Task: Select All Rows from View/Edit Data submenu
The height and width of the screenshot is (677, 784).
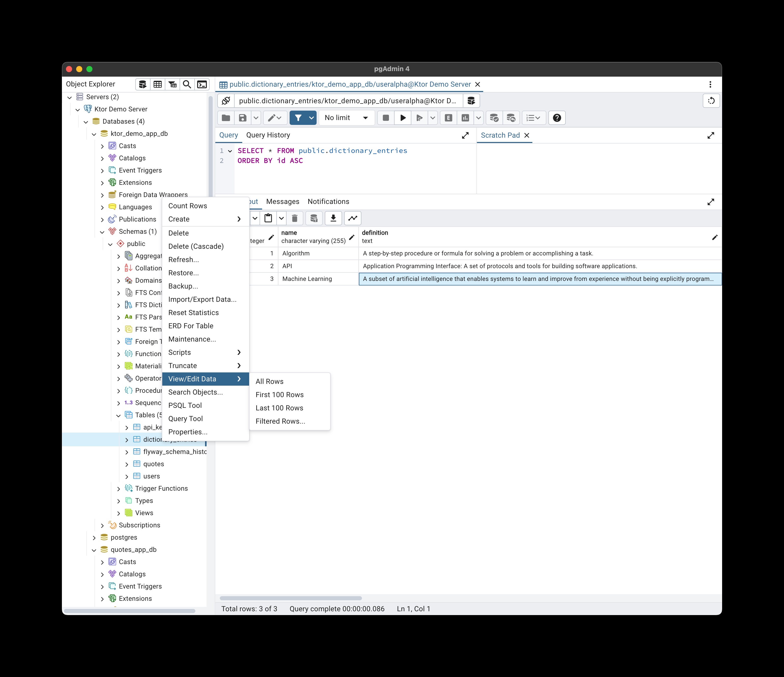Action: click(269, 381)
